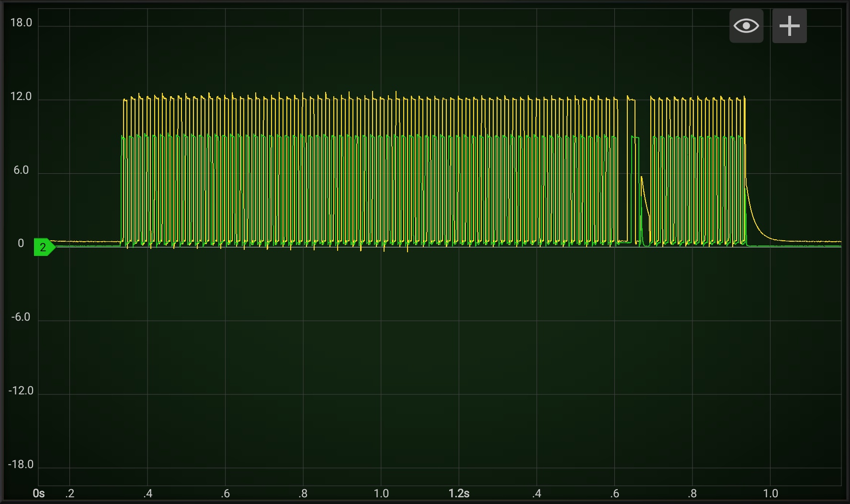Click the -18.0 voltage axis label
850x504 pixels.
pos(21,465)
